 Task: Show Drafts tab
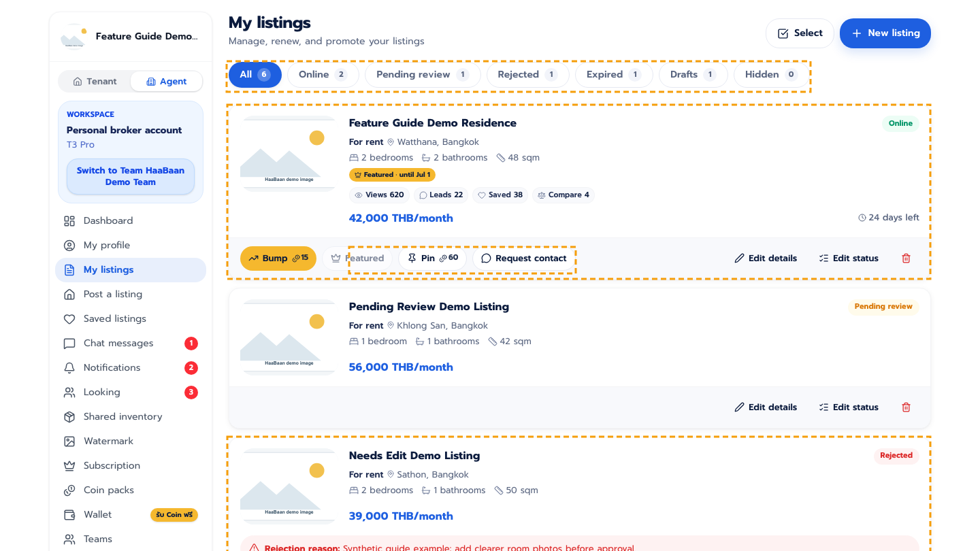(693, 75)
